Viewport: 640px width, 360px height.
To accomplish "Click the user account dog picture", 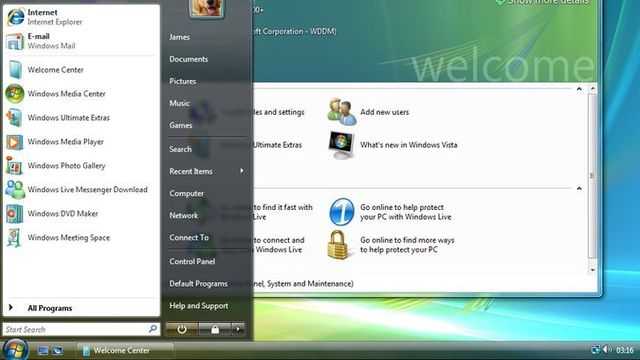I will point(207,8).
